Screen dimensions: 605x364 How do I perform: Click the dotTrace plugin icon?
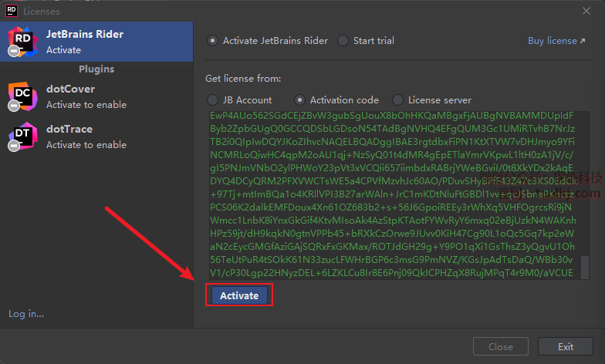point(22,137)
